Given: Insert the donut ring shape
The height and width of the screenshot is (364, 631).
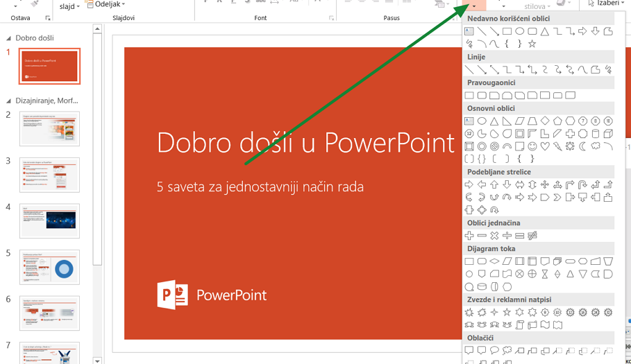Looking at the screenshot, I should point(482,146).
